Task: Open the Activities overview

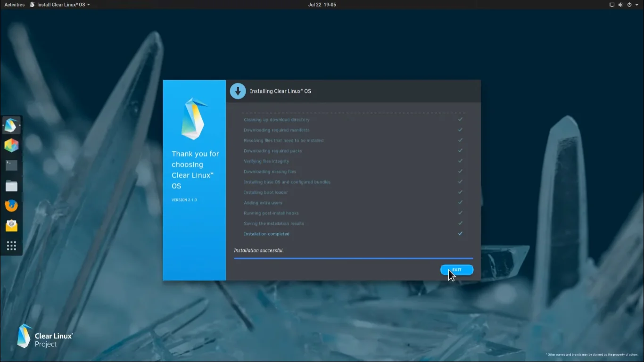Action: point(14,5)
